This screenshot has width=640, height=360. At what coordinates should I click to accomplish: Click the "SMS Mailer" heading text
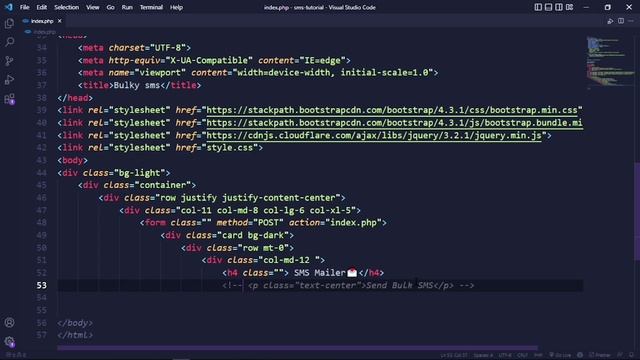coord(320,273)
